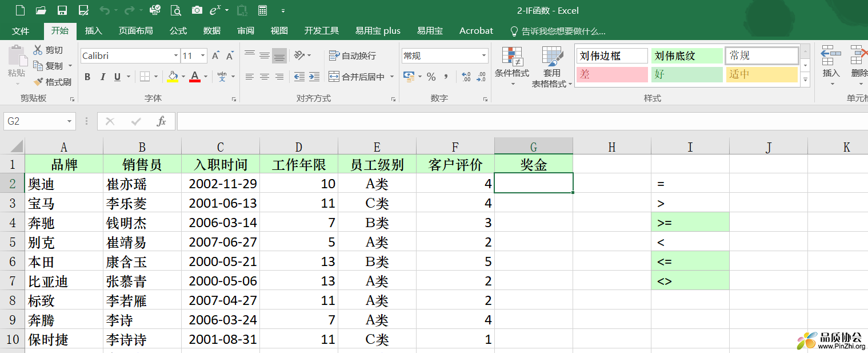Cut selection with 剪切
The height and width of the screenshot is (353, 868).
(48, 50)
